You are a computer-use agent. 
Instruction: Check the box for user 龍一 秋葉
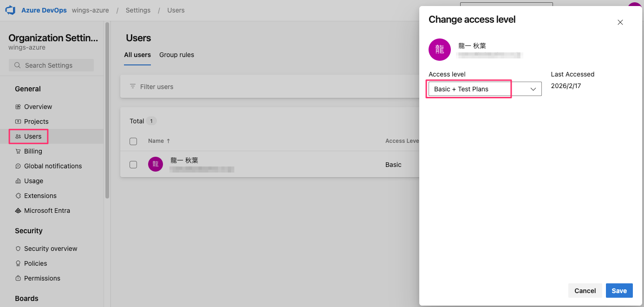(133, 165)
